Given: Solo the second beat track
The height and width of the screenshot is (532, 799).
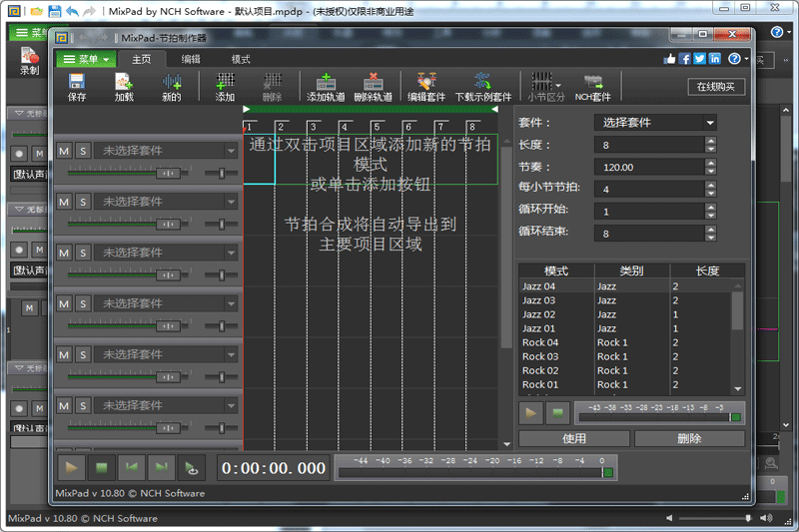Looking at the screenshot, I should (83, 202).
